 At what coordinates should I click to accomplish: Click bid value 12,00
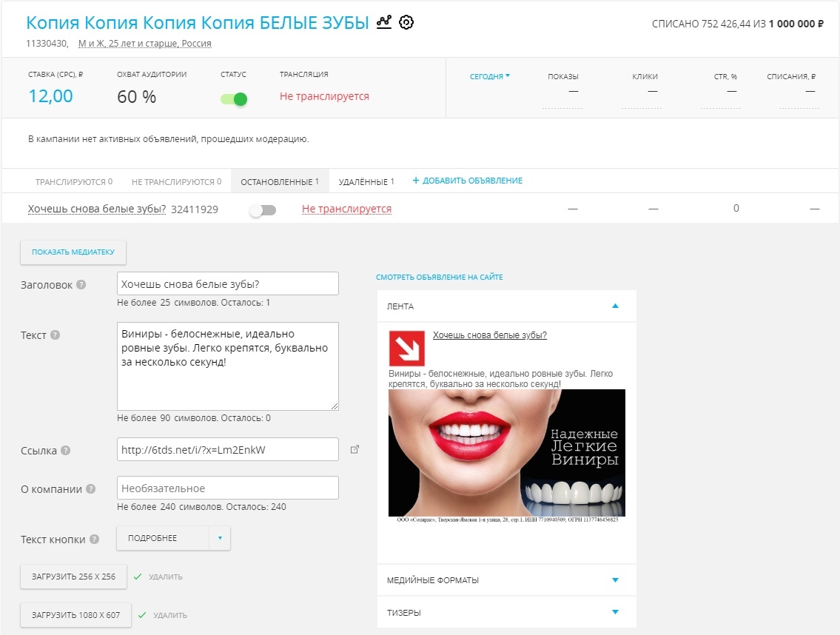point(50,96)
